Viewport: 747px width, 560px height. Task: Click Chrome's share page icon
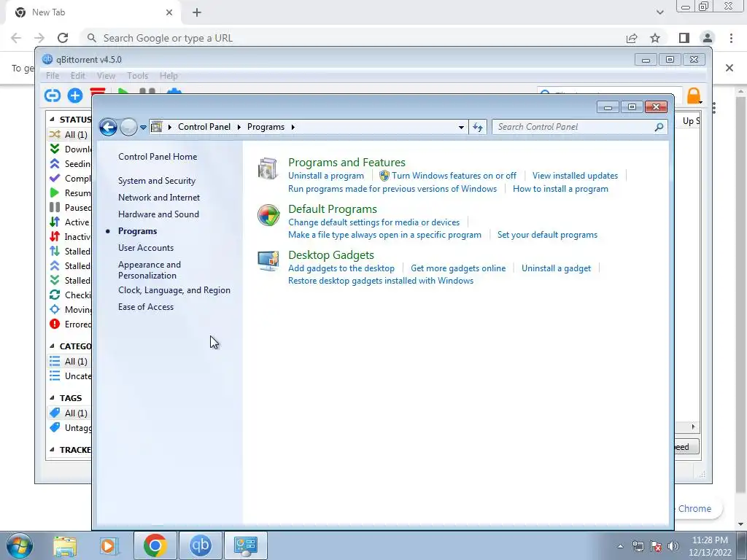click(632, 38)
